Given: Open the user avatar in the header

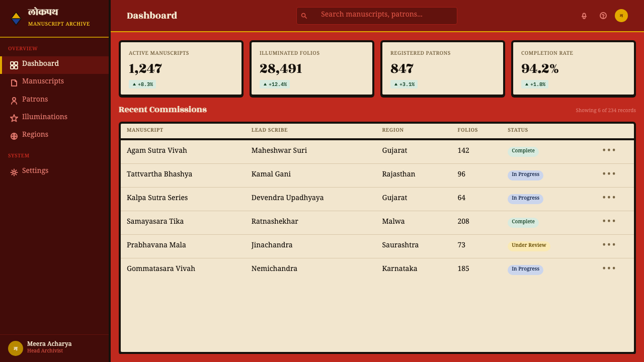Looking at the screenshot, I should click(x=621, y=16).
